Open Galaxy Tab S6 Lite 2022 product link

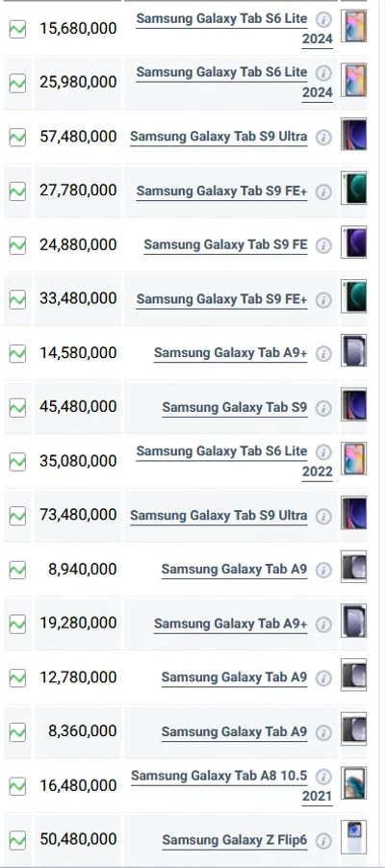coord(235,461)
